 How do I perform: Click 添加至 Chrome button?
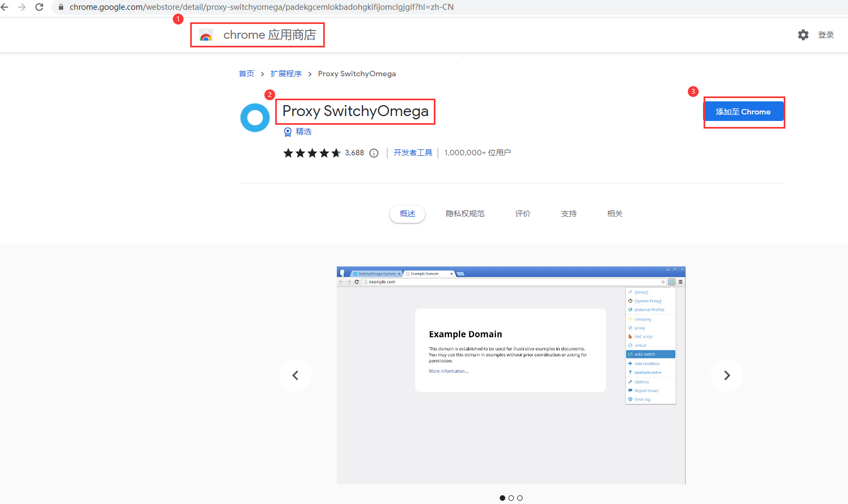click(x=743, y=112)
